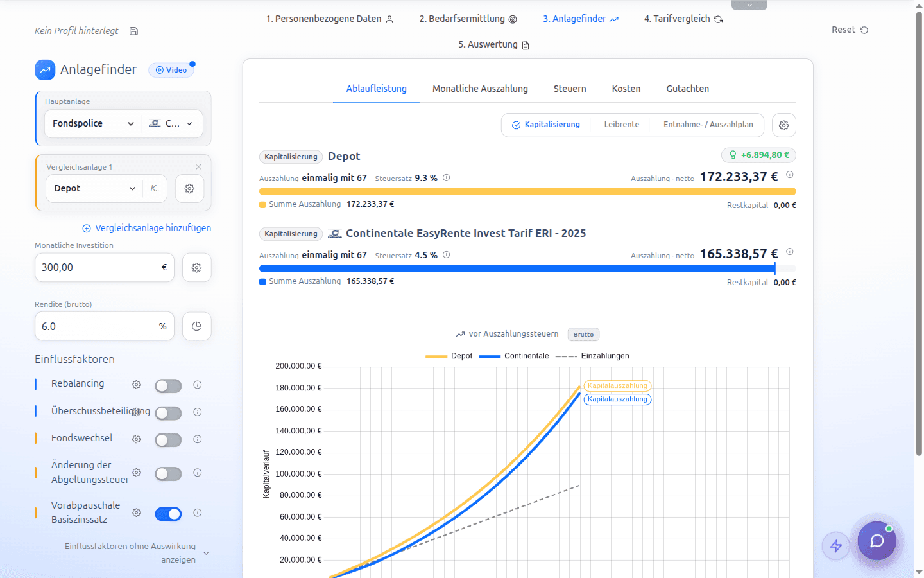Open Änderung der Abgeltungssteuer gear settings
Viewport: 924px width, 578px height.
click(136, 473)
